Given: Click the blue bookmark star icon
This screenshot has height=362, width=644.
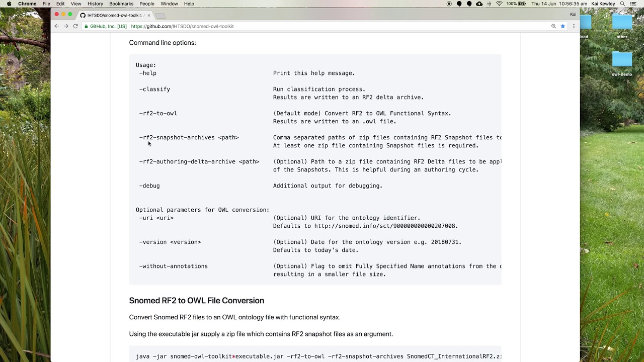Looking at the screenshot, I should [x=563, y=26].
